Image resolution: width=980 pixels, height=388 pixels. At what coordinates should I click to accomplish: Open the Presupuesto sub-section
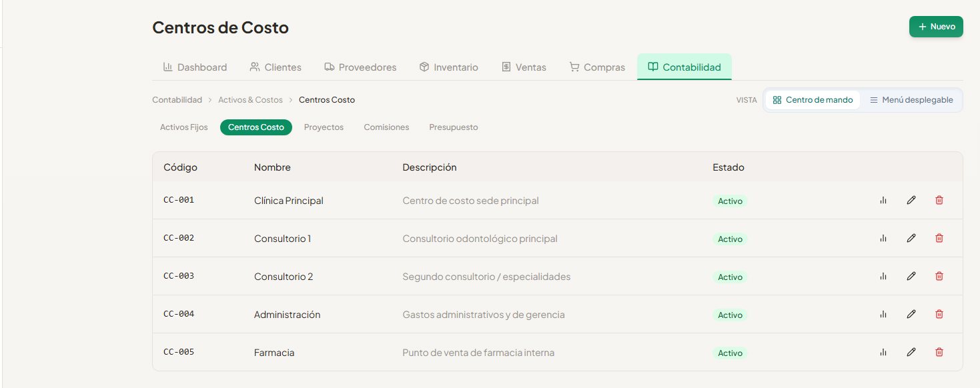[454, 127]
